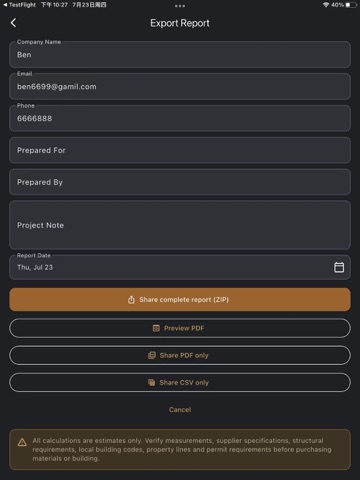
Task: Tap the warning triangle icon
Action: [x=22, y=442]
